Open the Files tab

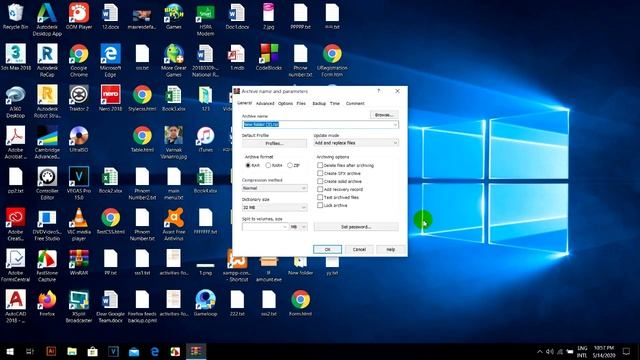click(301, 104)
